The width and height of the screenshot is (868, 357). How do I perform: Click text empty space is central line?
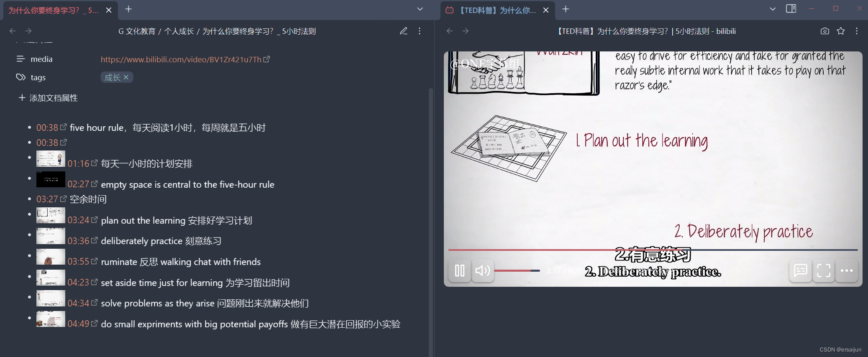pos(188,185)
